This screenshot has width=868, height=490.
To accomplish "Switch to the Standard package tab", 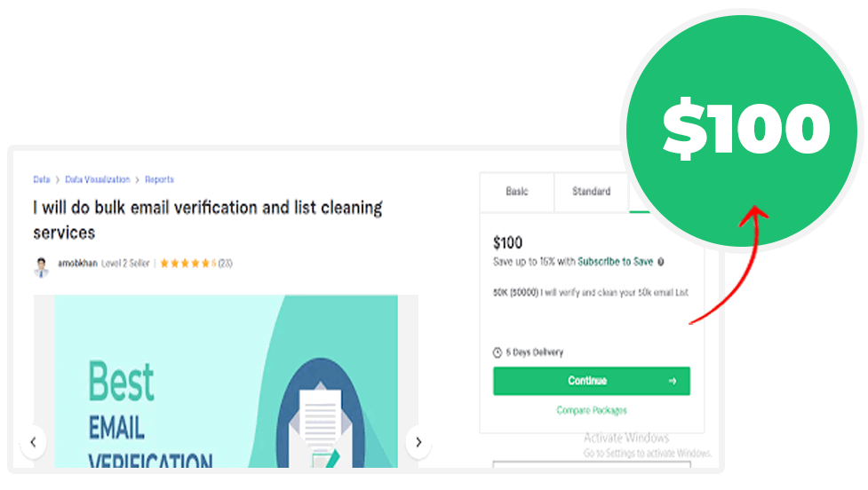I will (591, 192).
